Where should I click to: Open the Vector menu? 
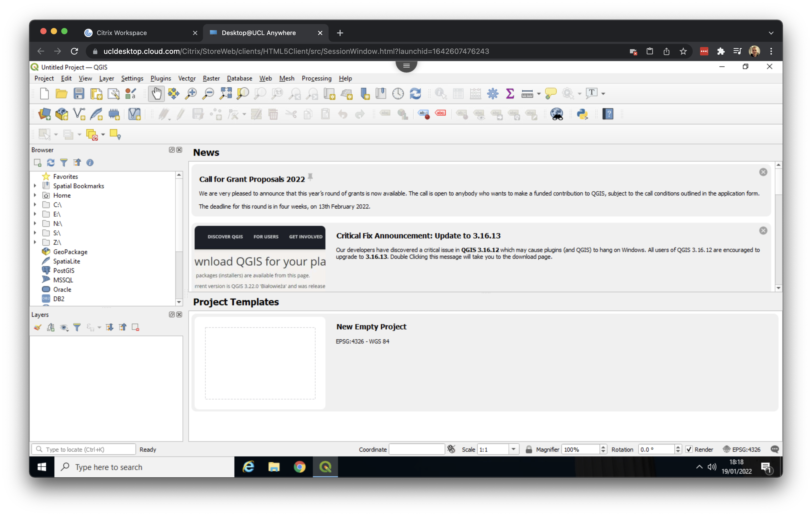[x=187, y=78]
